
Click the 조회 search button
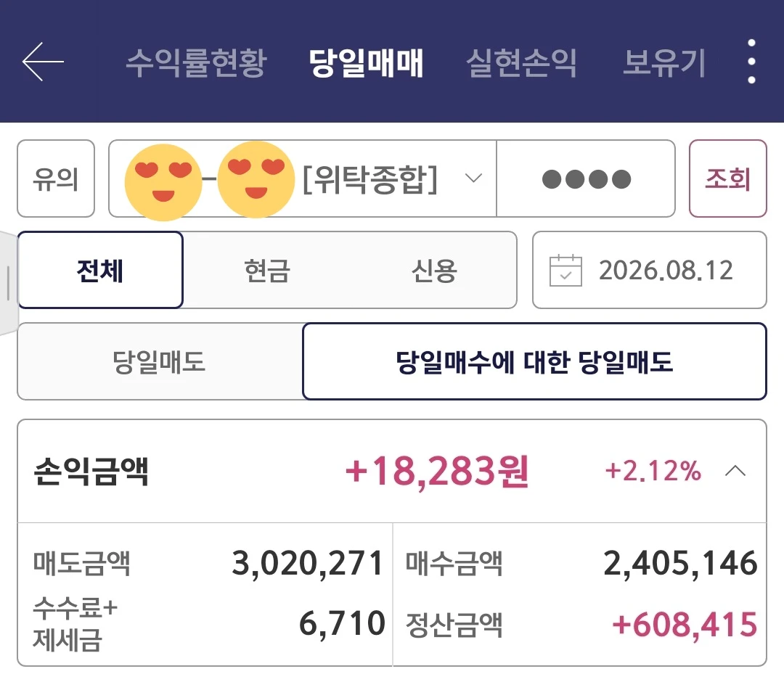point(728,178)
